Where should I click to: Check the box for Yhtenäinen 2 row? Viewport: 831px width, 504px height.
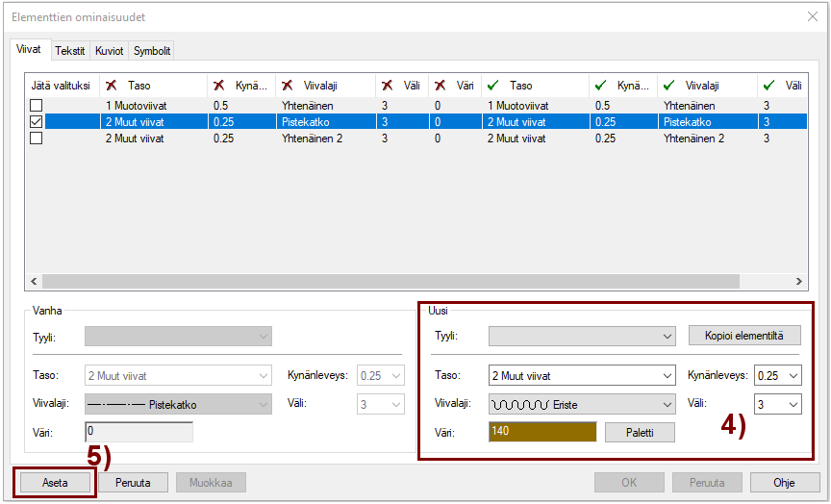coord(36,139)
